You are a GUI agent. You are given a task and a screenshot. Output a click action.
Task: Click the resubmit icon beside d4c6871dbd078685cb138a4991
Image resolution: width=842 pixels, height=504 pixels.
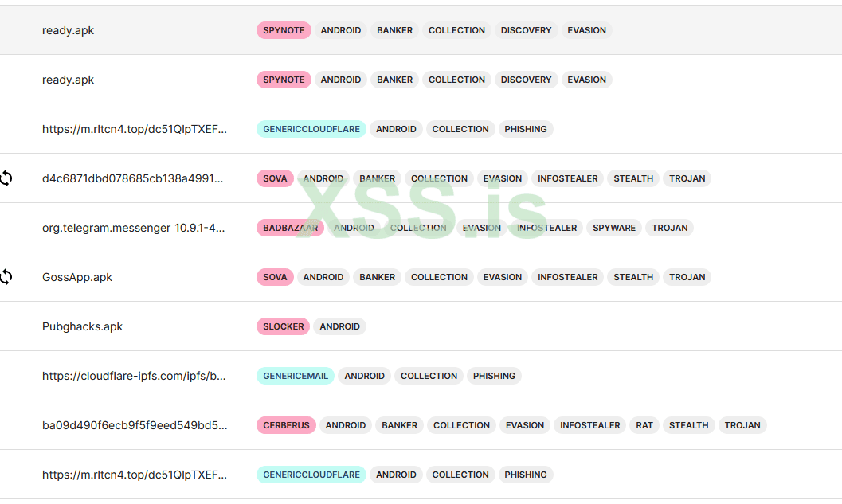[6, 178]
